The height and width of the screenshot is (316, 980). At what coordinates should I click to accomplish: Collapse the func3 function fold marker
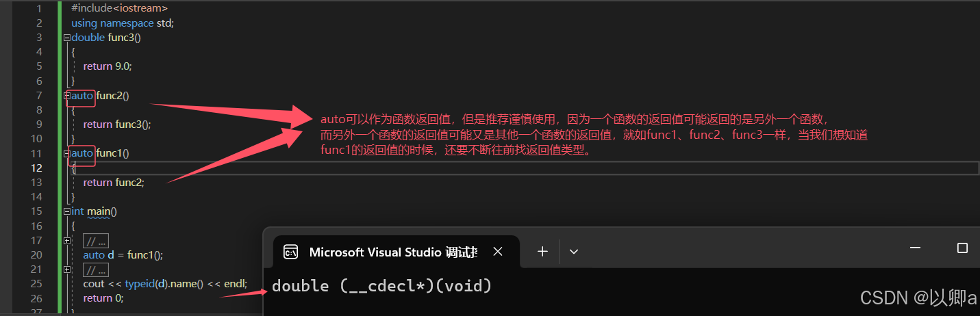67,38
